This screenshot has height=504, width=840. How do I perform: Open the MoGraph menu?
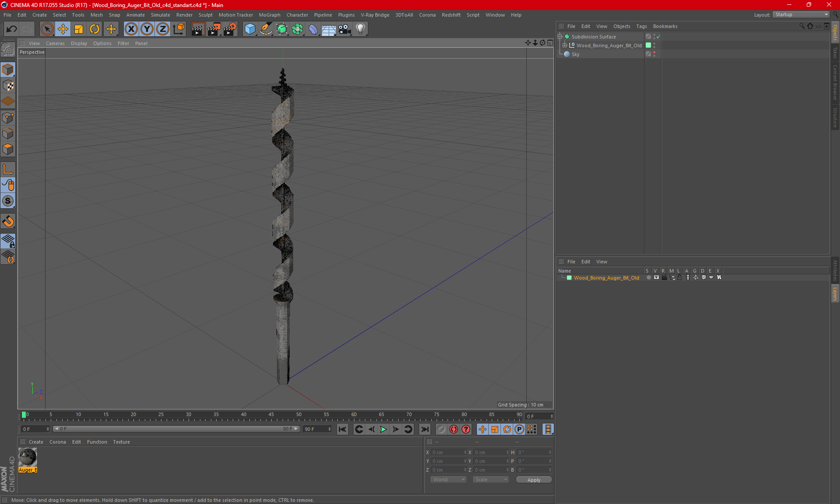pos(269,15)
